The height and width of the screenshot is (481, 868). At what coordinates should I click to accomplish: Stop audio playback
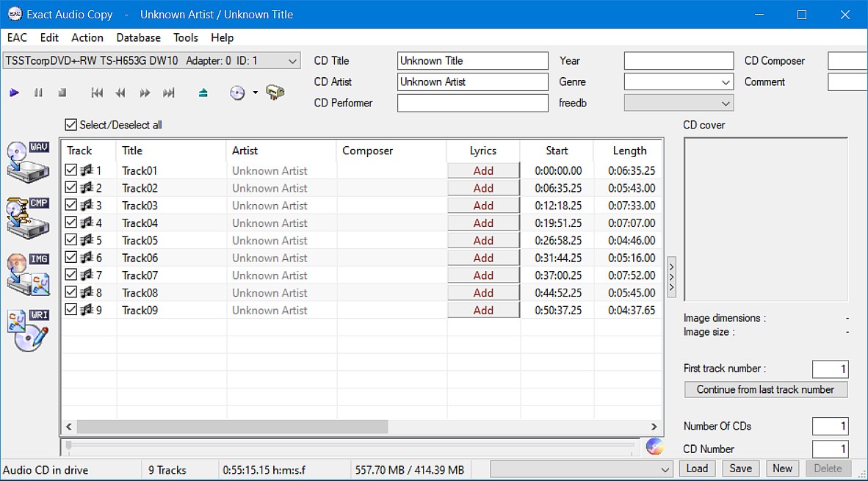62,93
